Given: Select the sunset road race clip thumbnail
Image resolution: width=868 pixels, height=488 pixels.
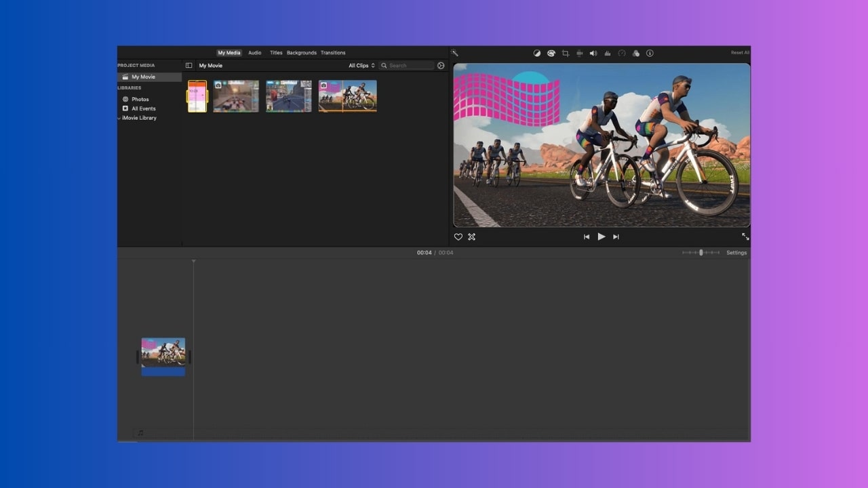Looking at the screenshot, I should coord(236,96).
